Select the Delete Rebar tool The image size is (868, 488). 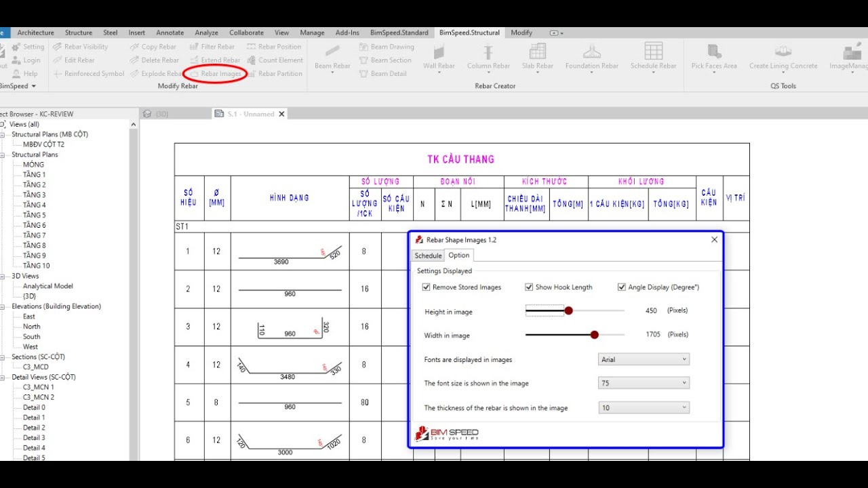[154, 60]
